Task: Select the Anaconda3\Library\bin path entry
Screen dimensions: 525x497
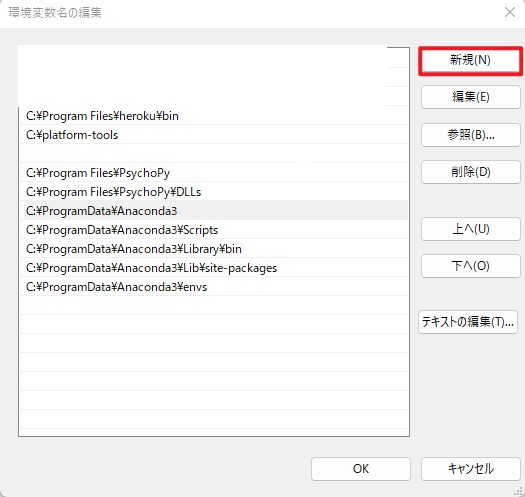Action: pos(214,249)
